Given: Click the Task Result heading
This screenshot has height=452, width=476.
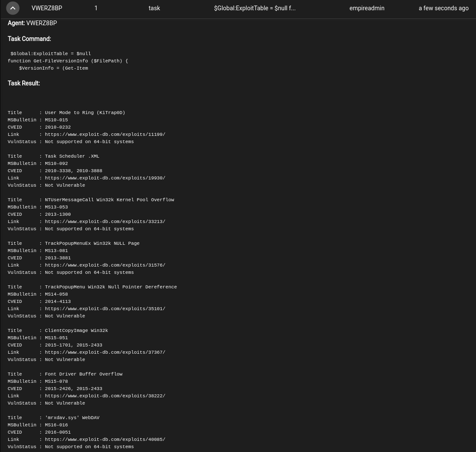Looking at the screenshot, I should point(24,83).
